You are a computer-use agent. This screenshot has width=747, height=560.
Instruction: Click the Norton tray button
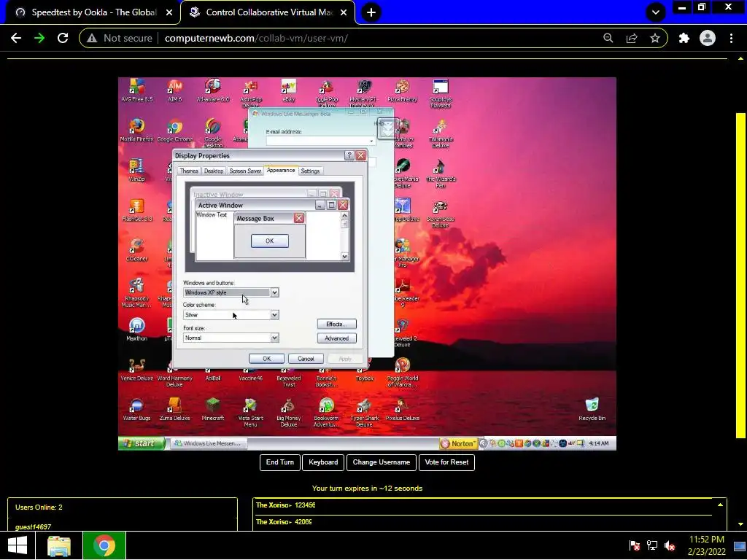click(459, 443)
